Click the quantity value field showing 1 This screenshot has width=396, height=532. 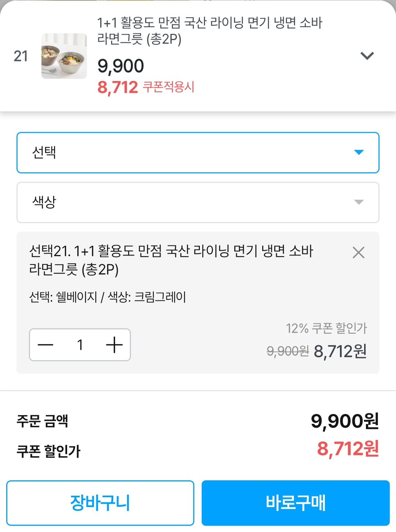click(x=80, y=345)
